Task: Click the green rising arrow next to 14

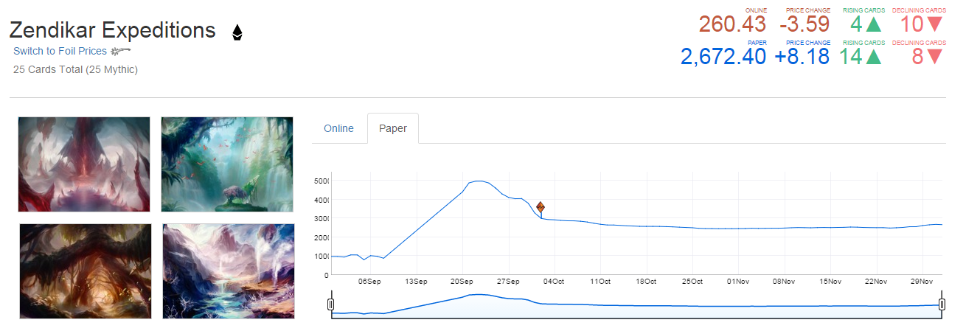Action: click(x=874, y=57)
